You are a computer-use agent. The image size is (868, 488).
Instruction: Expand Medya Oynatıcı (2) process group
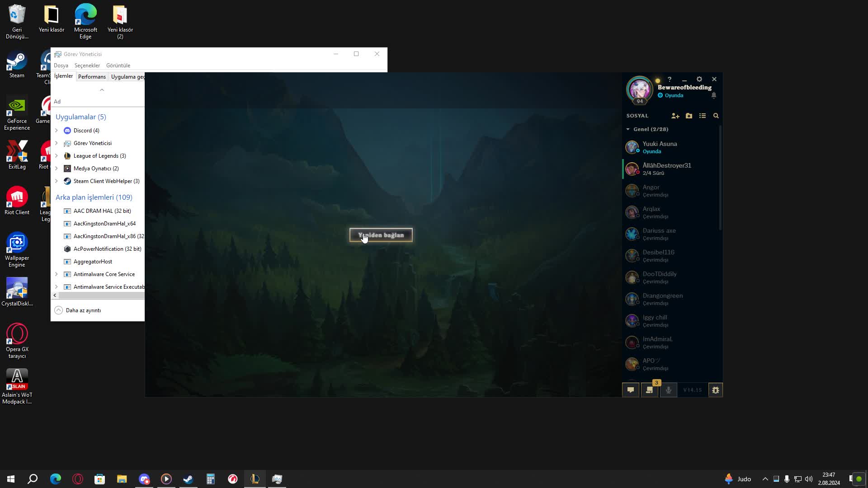coord(57,169)
